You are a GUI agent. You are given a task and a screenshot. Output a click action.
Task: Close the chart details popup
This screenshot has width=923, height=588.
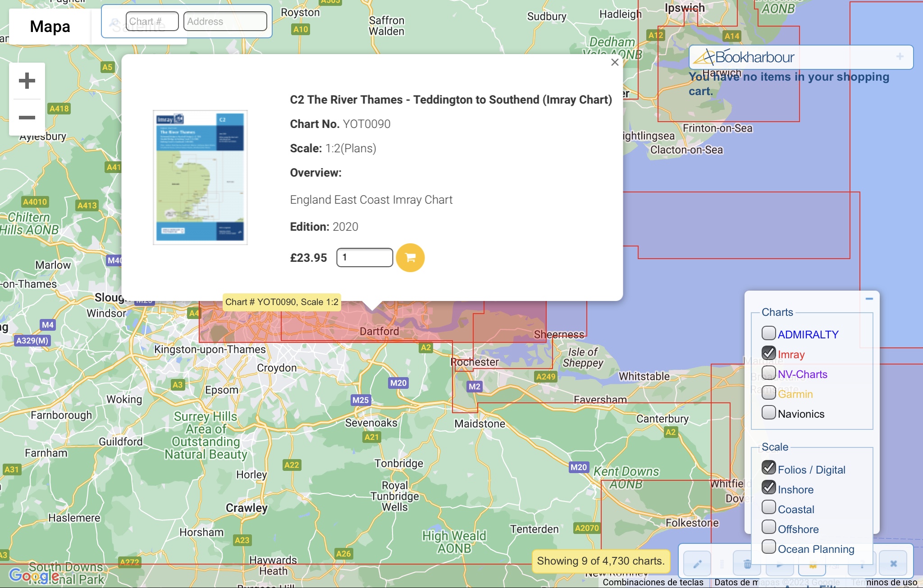pos(614,63)
